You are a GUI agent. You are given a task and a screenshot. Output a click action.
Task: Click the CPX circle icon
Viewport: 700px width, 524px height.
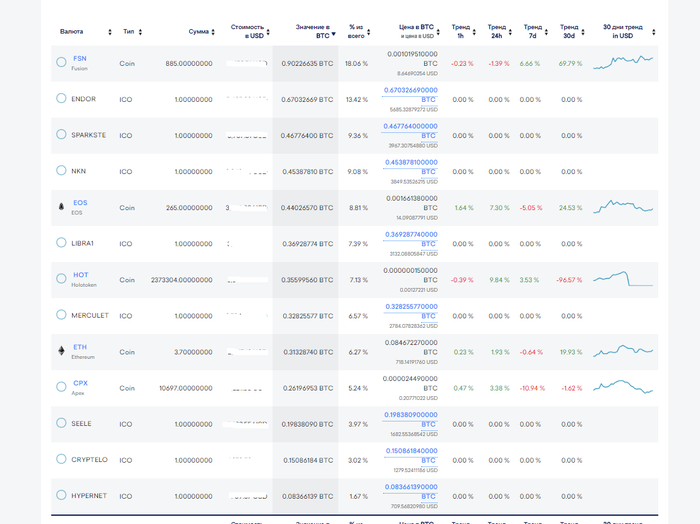tap(61, 387)
